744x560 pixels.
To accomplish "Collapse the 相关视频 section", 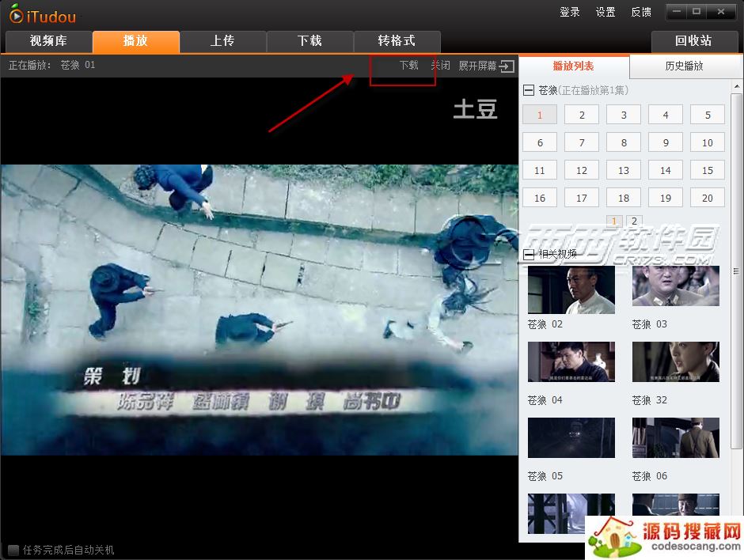I will pos(529,255).
